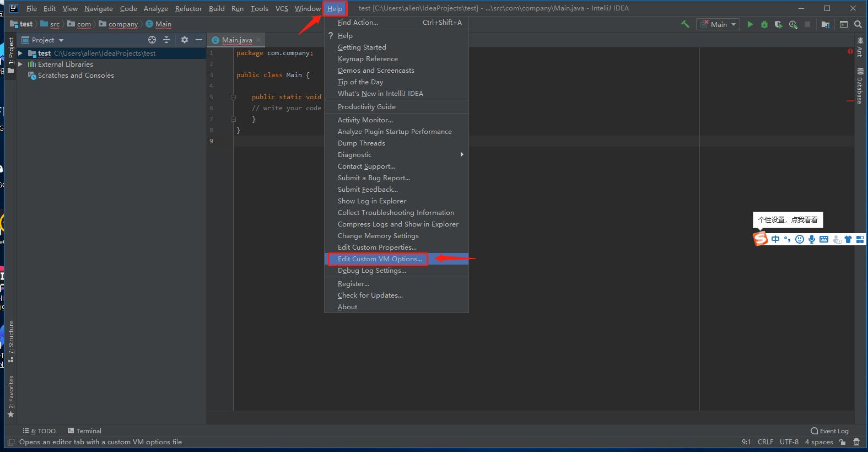The image size is (868, 452).
Task: Open the Terminal tool window button
Action: coord(84,431)
